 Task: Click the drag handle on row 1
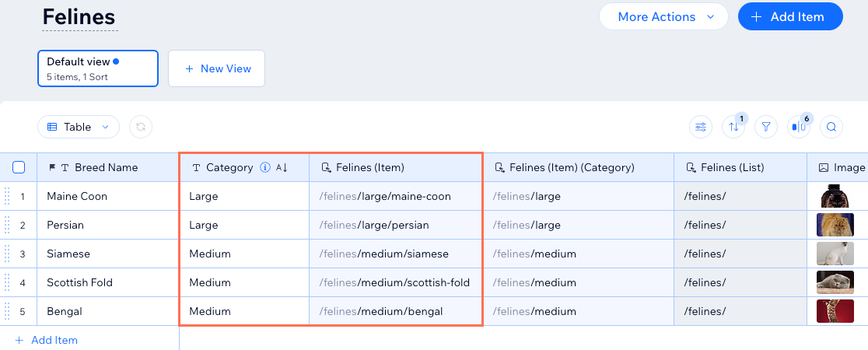[x=7, y=196]
